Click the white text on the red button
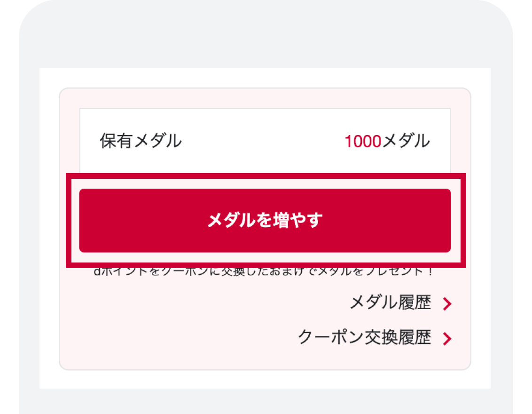This screenshot has height=414, width=532. (x=265, y=220)
